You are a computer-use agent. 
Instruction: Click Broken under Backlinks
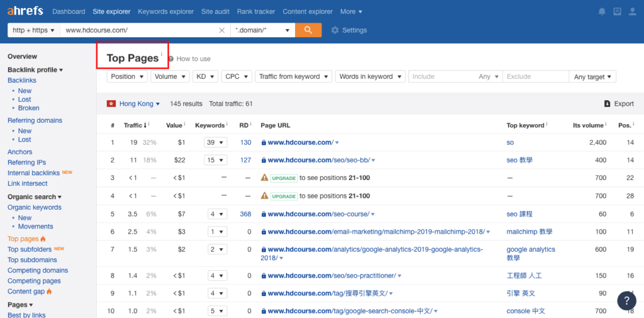click(29, 108)
